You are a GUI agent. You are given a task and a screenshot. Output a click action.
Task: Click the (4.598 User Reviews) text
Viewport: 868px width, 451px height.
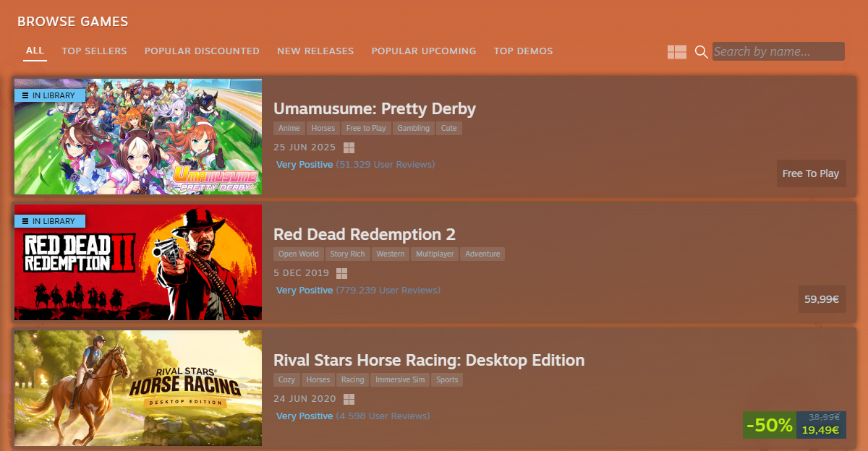[x=383, y=416]
